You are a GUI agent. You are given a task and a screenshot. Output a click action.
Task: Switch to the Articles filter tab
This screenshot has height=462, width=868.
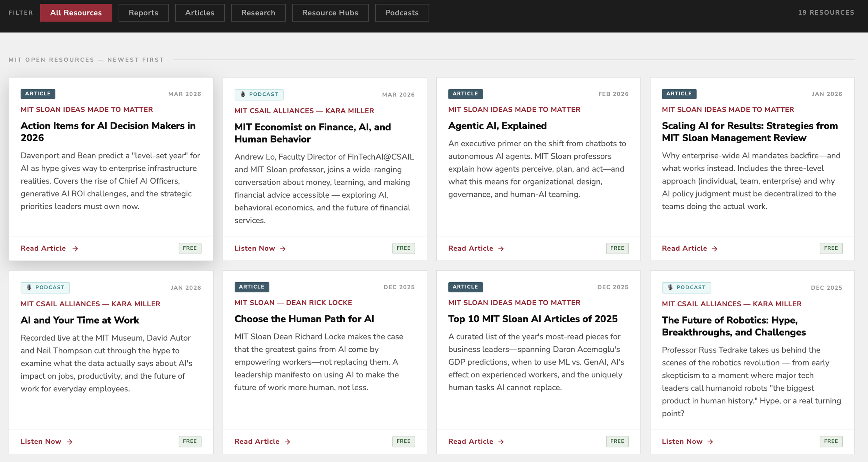pyautogui.click(x=200, y=12)
